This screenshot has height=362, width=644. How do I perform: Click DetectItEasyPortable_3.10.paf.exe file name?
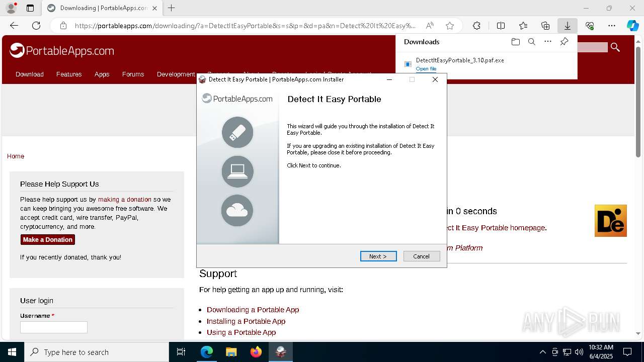coord(460,60)
